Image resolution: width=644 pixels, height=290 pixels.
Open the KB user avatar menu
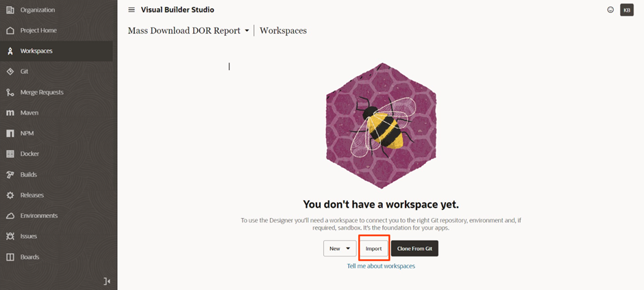tap(627, 10)
